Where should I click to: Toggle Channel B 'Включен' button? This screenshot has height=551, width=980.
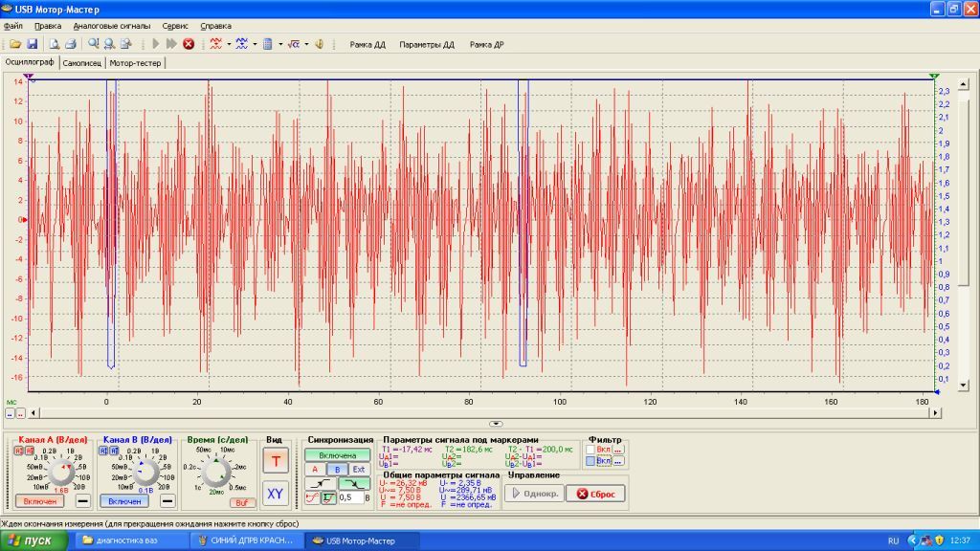point(124,501)
